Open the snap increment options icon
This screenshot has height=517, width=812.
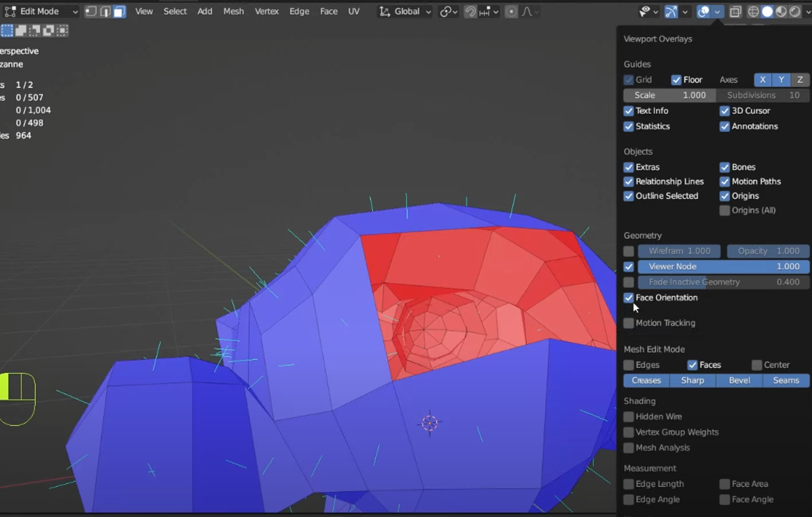point(484,11)
